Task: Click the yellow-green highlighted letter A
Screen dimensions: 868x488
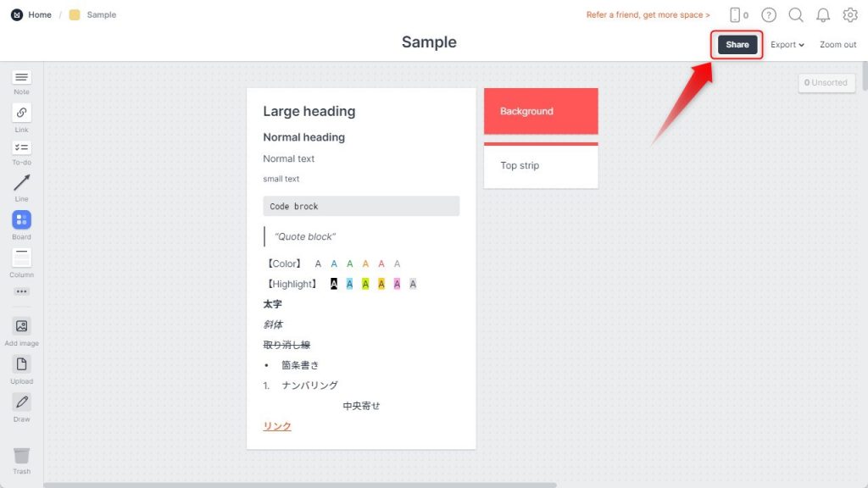Action: tap(365, 284)
